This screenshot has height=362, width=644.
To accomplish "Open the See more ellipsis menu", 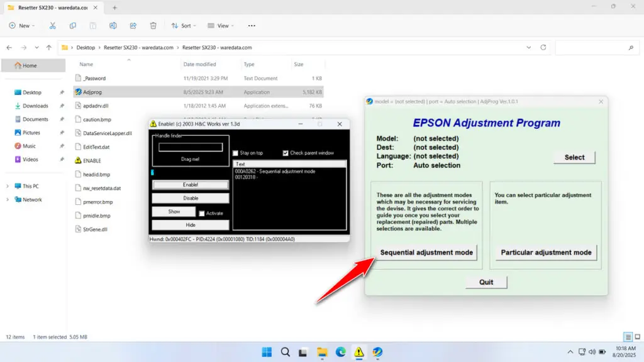I will [x=251, y=26].
